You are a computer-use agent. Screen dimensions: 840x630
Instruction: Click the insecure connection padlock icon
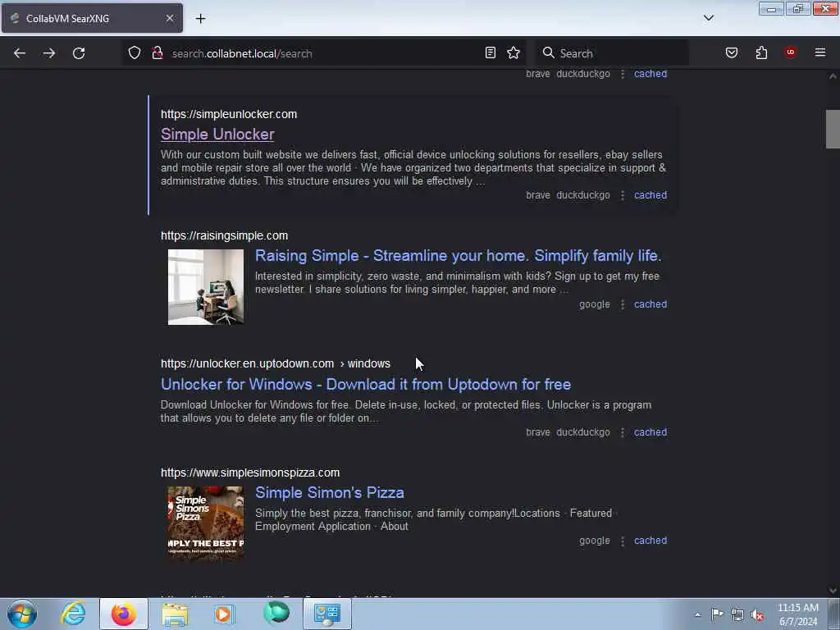157,53
